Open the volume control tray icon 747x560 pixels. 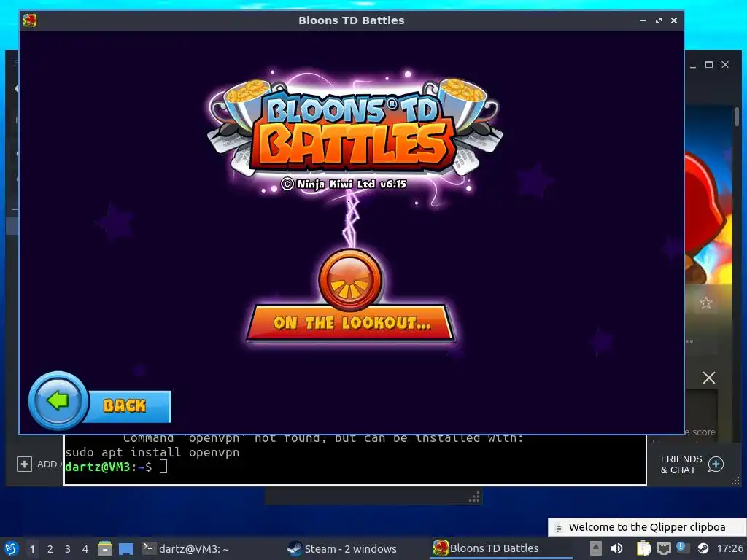(616, 548)
